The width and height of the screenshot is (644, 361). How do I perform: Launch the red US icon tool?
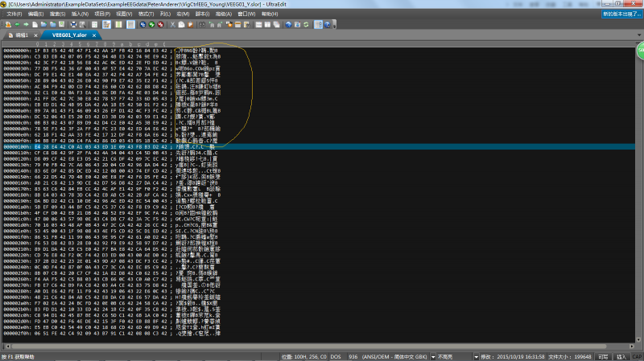point(160,25)
